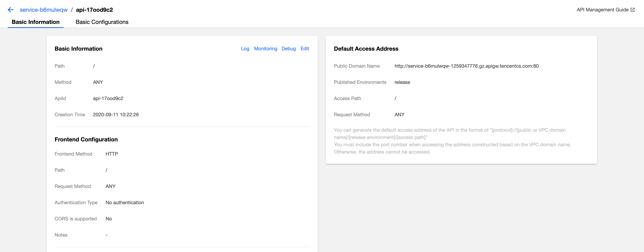Click the Basic Information card heading
The image size is (644, 252).
(78, 49)
